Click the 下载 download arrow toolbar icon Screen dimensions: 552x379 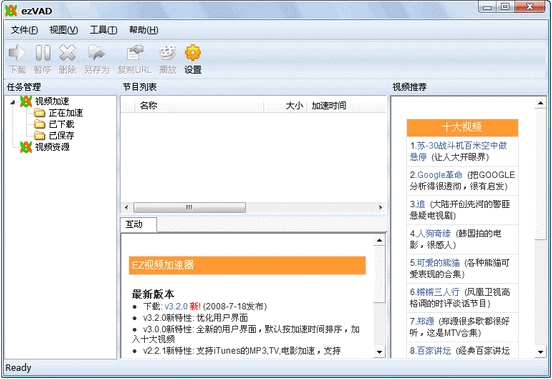(x=17, y=53)
